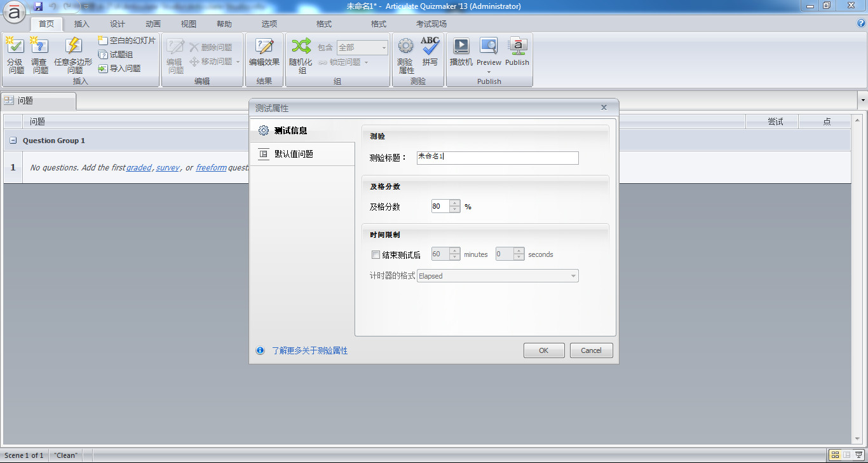Click Cancel in the quiz properties dialog
The width and height of the screenshot is (868, 463).
click(591, 350)
